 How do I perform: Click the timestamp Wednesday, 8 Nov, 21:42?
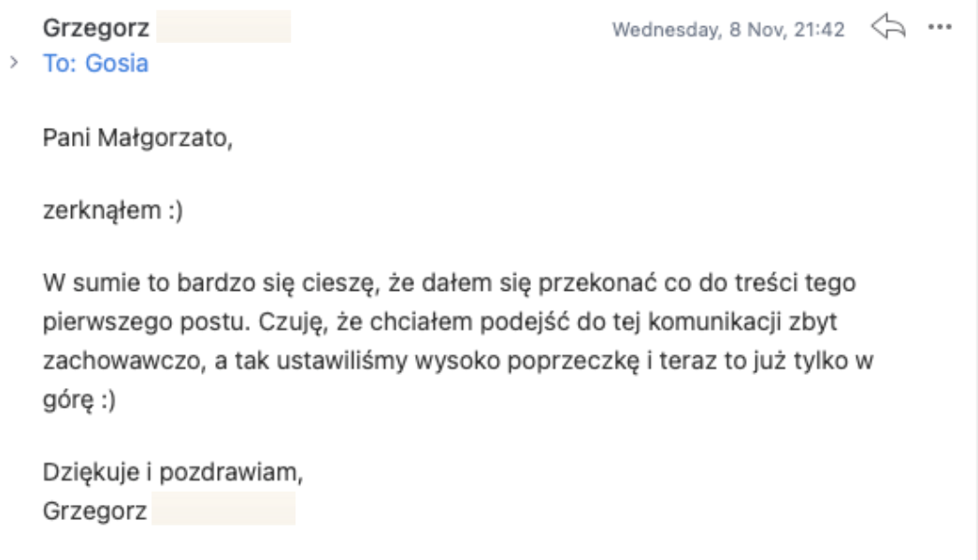(x=727, y=29)
